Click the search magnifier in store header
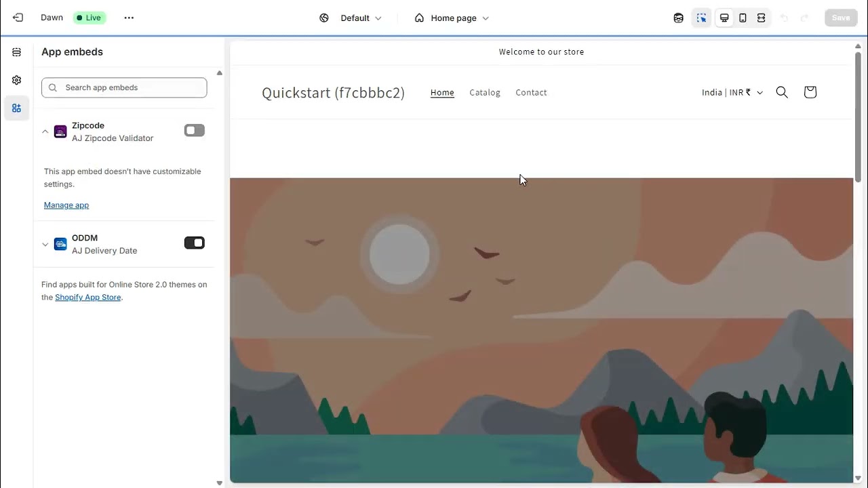 [782, 92]
